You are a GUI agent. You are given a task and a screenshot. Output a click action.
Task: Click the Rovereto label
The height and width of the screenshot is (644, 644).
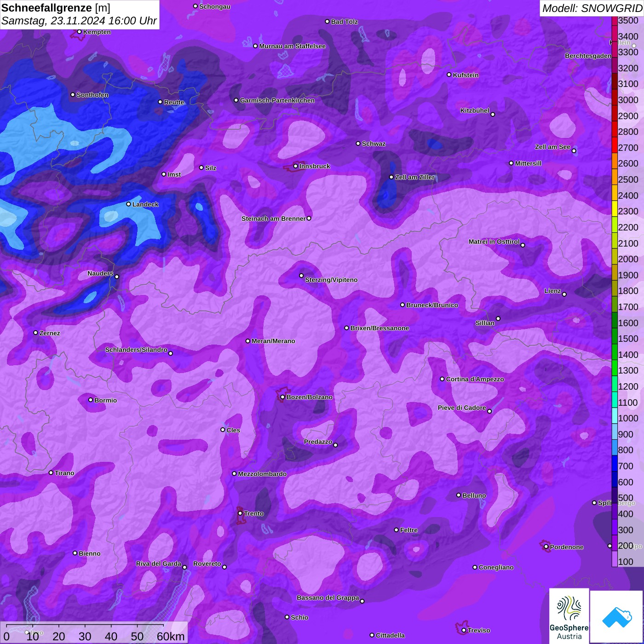pos(207,563)
